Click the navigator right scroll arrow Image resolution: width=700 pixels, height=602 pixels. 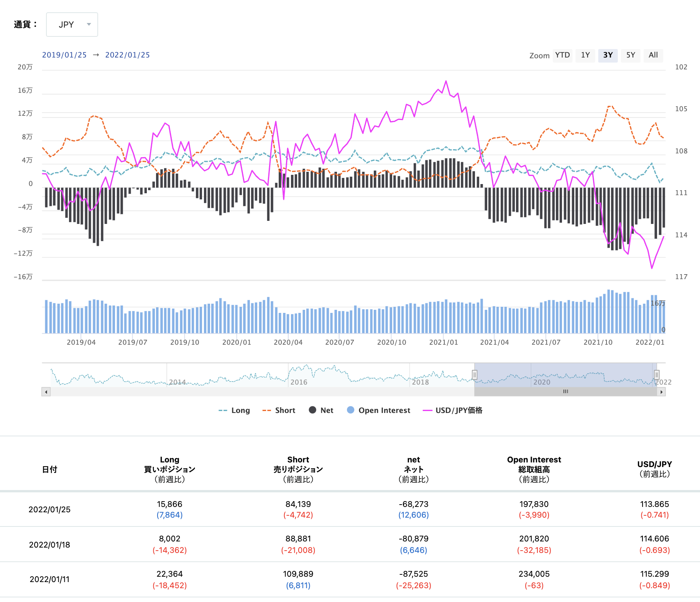click(x=661, y=392)
